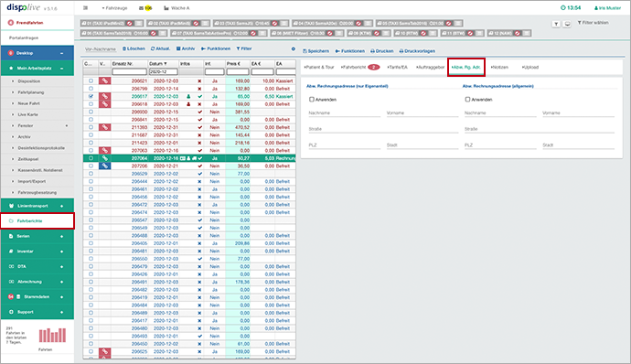Click the block icon on vehicle 01 TAXI iPadMini2
Viewport: 631px width, 364px height.
(x=130, y=24)
